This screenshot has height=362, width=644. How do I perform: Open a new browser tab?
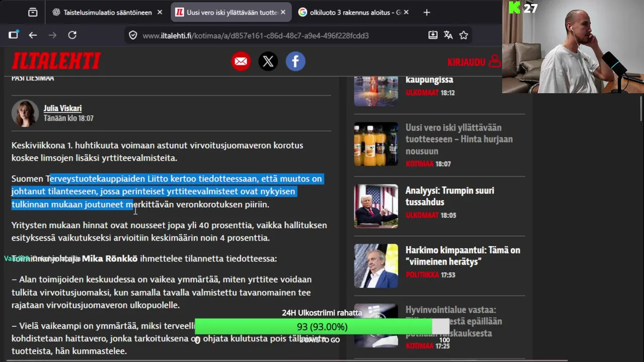(427, 12)
